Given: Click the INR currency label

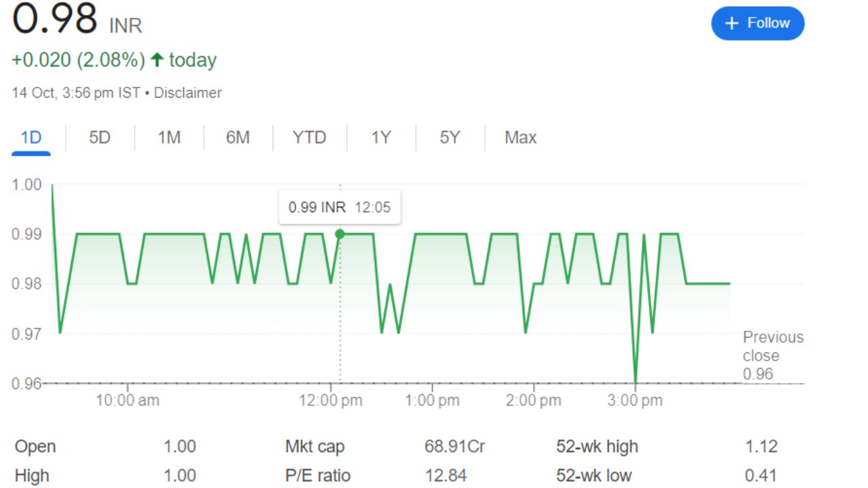Looking at the screenshot, I should [x=125, y=26].
